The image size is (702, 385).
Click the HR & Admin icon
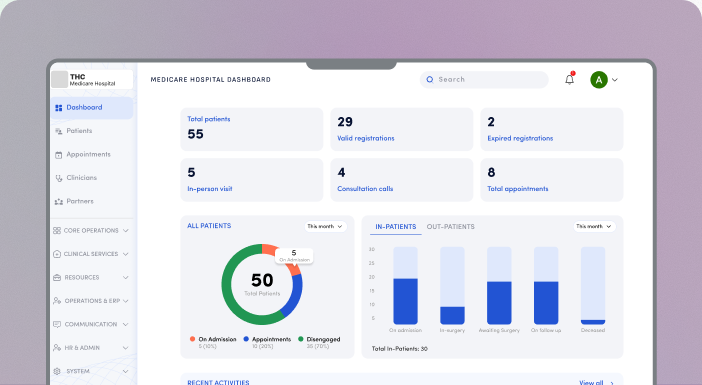(x=57, y=347)
